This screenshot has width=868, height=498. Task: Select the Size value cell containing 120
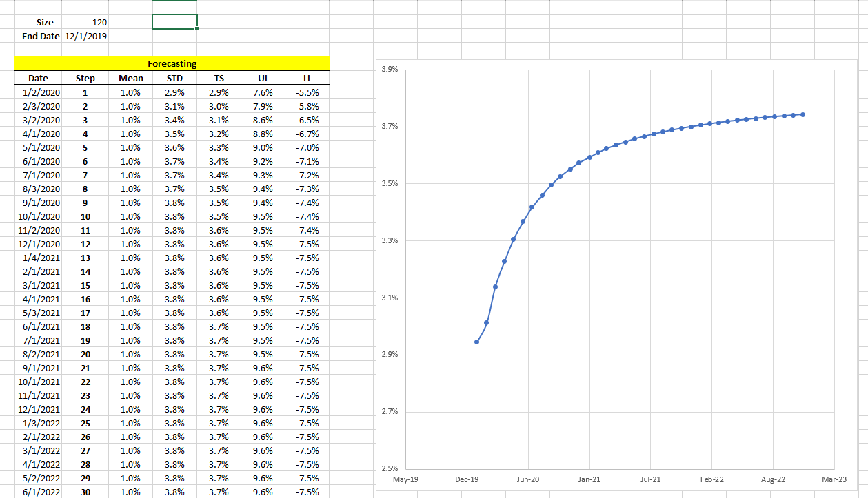[85, 23]
